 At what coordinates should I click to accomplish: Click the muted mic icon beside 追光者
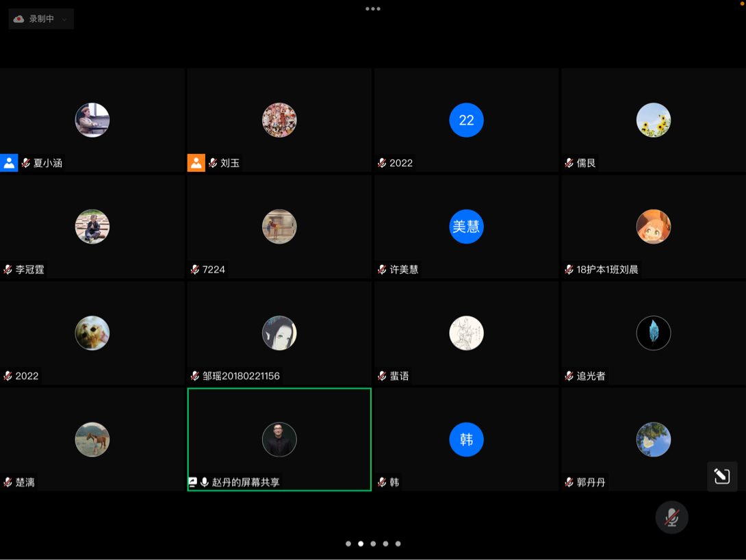(569, 376)
